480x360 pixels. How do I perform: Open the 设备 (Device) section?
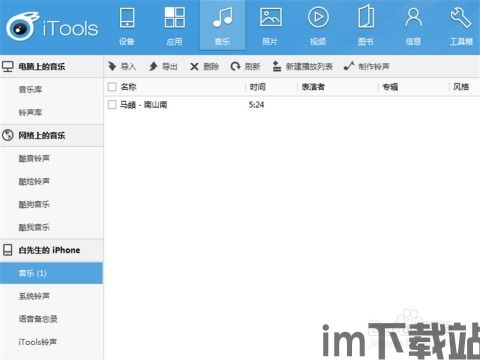(127, 26)
